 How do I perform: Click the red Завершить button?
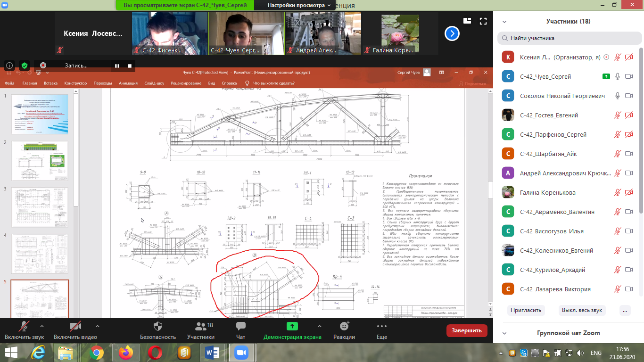(467, 330)
